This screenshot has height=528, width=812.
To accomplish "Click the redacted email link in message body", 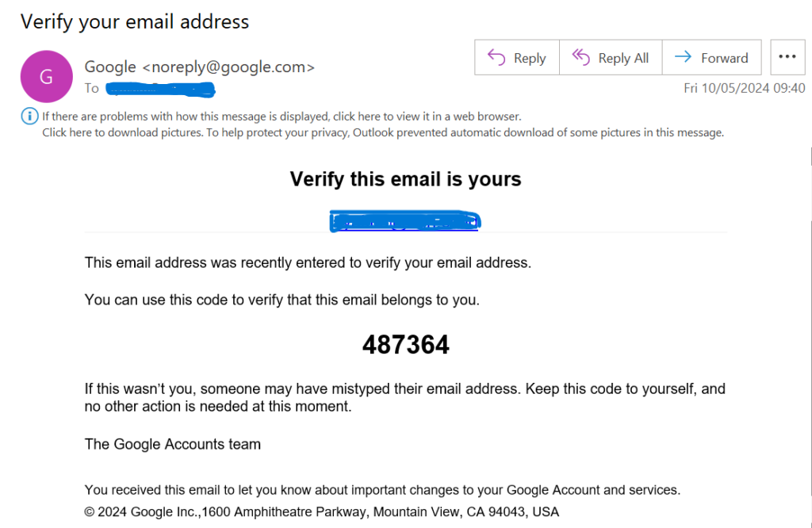I will pyautogui.click(x=405, y=221).
